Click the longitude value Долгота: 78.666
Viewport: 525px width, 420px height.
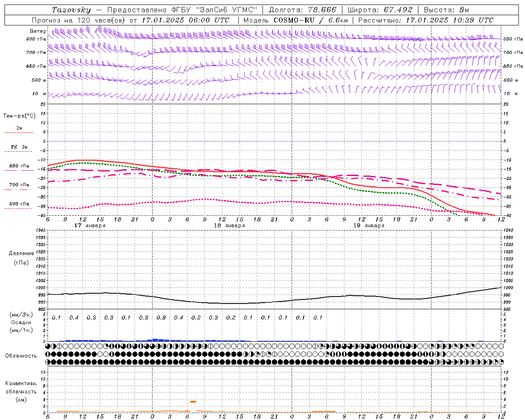(x=303, y=10)
